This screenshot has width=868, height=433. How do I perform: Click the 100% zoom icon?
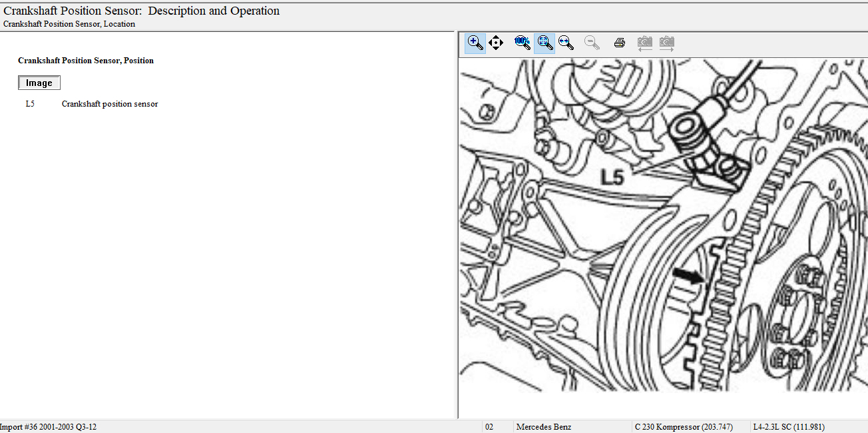[x=523, y=43]
